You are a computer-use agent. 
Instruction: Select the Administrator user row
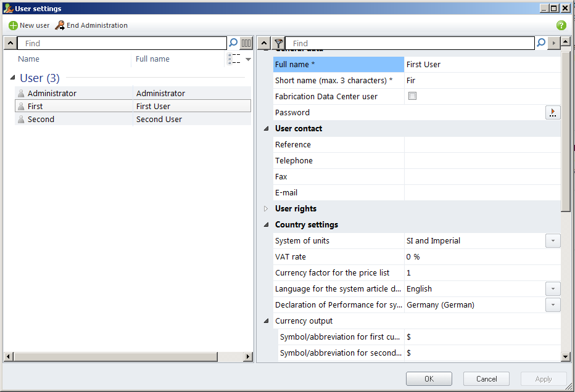[x=74, y=93]
